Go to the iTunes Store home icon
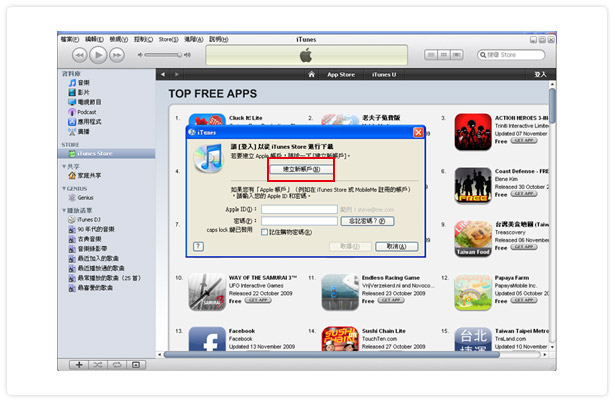Screen dimensions: 615x403 pos(311,75)
